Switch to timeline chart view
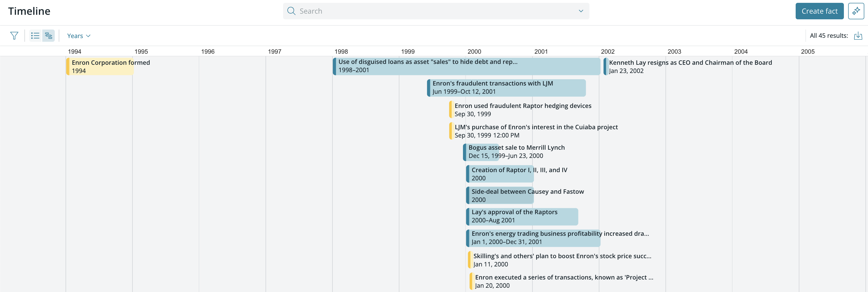The height and width of the screenshot is (292, 868). 49,36
